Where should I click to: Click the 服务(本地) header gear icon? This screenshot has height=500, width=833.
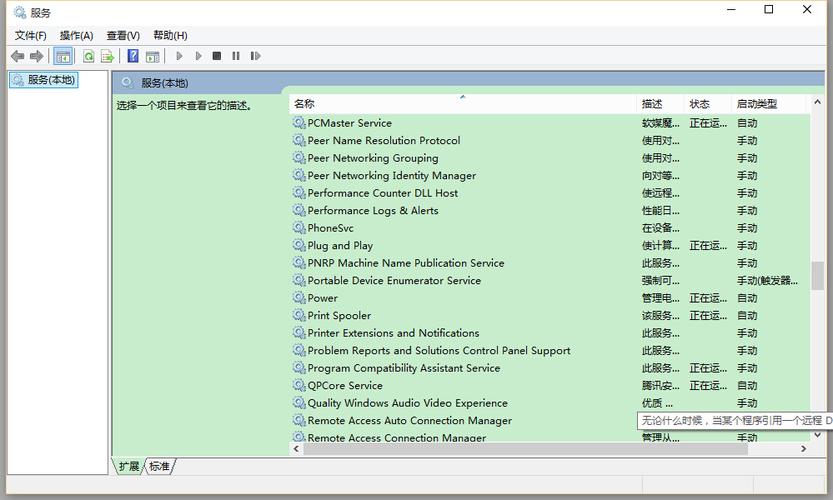[x=127, y=83]
